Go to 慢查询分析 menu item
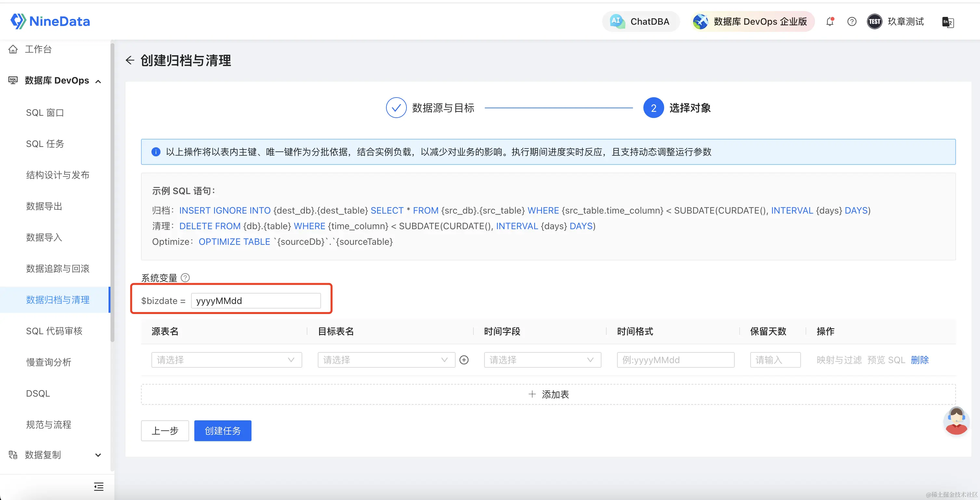 [49, 362]
